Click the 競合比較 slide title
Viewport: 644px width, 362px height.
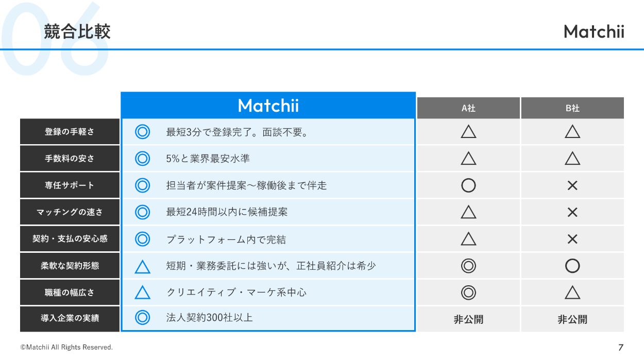(x=77, y=32)
